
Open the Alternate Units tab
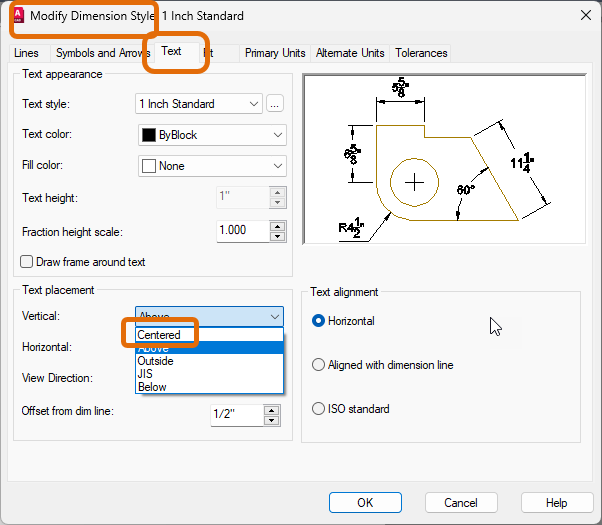(350, 53)
